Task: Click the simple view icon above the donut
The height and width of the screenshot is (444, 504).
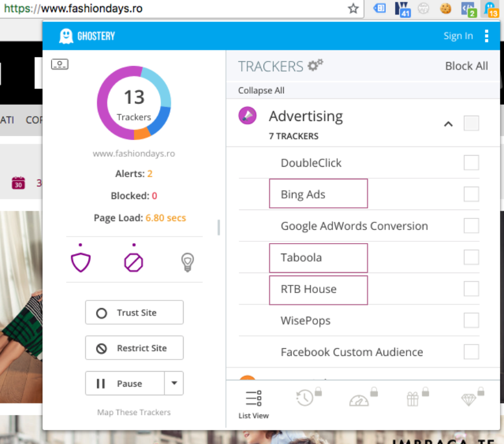Action: tap(60, 64)
